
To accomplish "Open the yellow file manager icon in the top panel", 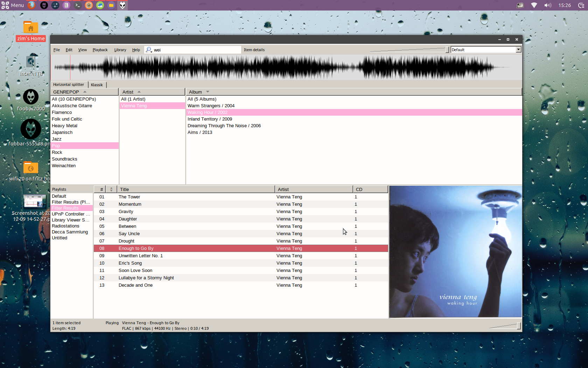I will (111, 5).
